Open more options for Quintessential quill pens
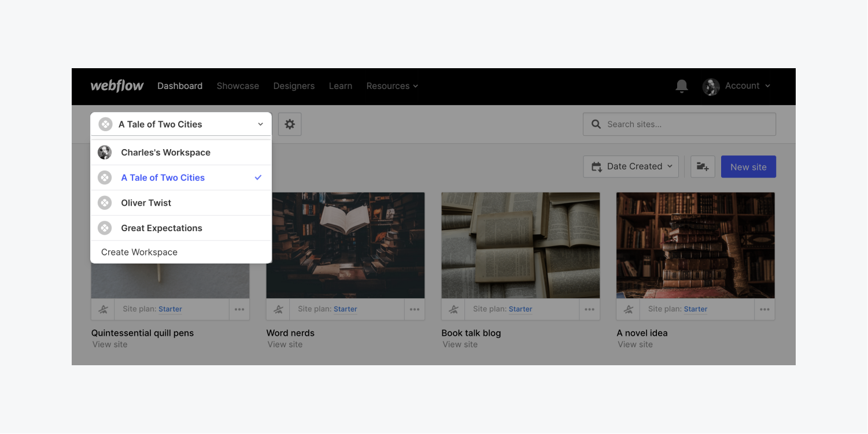Screen dimensions: 868x434 tap(239, 309)
